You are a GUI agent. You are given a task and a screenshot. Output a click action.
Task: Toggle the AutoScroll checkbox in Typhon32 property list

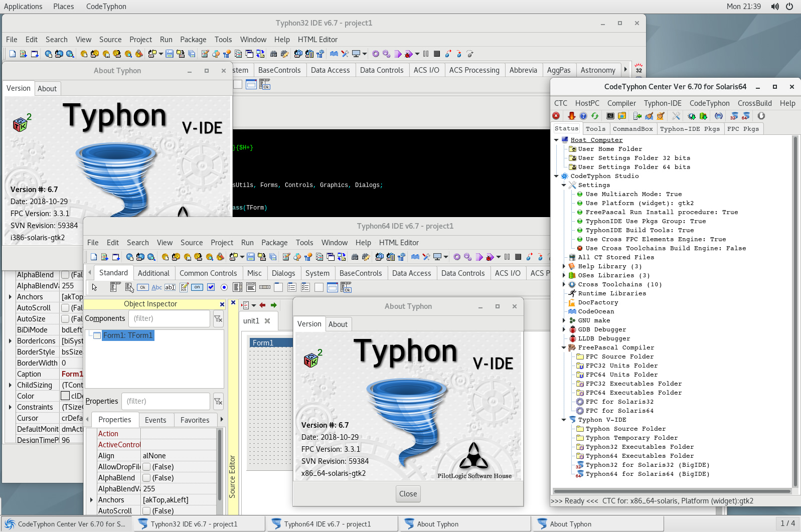(65, 308)
